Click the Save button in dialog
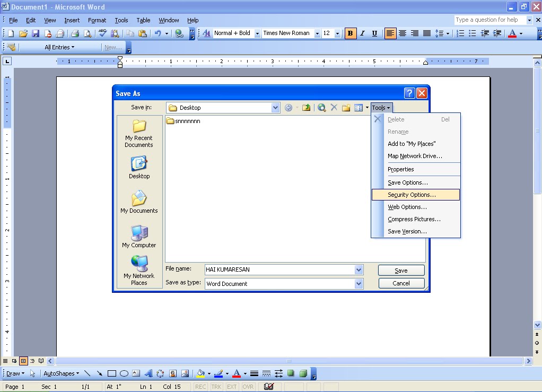Screen dimensions: 542x392 click(x=401, y=271)
